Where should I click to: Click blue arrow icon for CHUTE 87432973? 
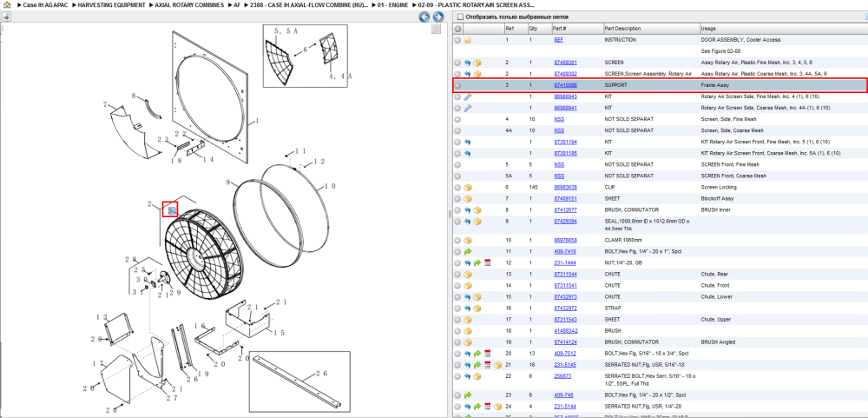click(467, 297)
